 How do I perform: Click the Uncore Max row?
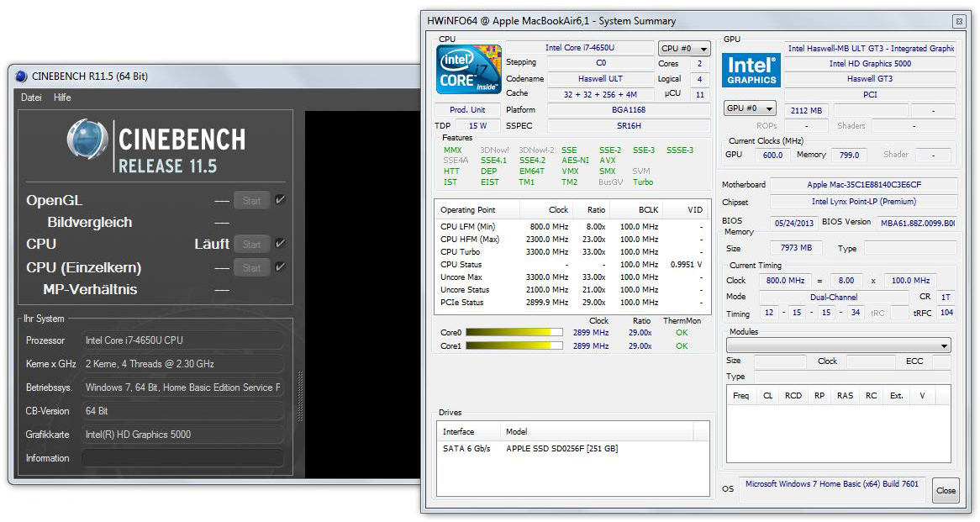pyautogui.click(x=572, y=277)
